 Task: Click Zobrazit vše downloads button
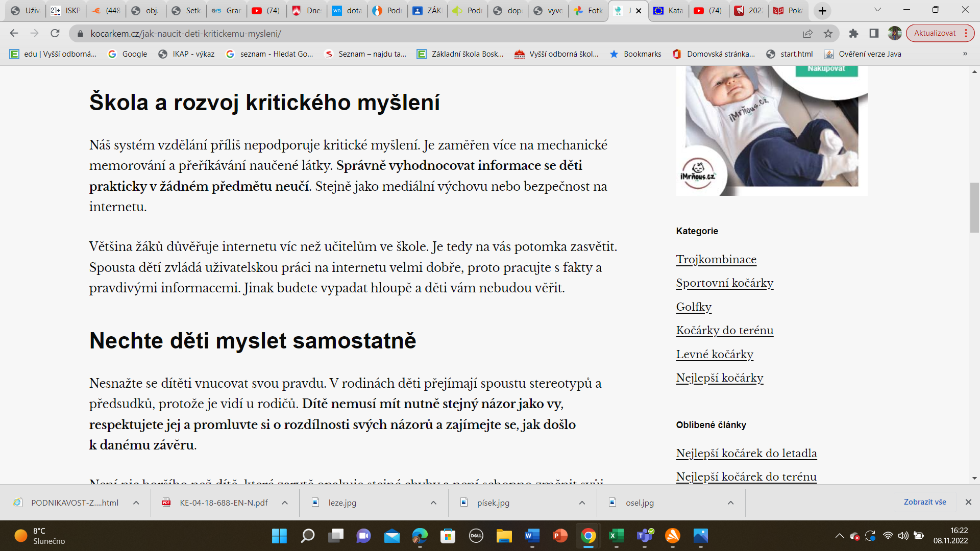pos(924,502)
